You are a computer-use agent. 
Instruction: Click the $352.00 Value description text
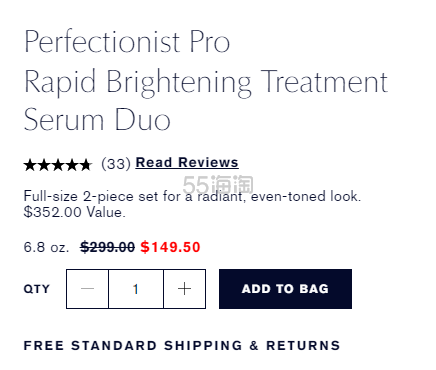pos(75,212)
